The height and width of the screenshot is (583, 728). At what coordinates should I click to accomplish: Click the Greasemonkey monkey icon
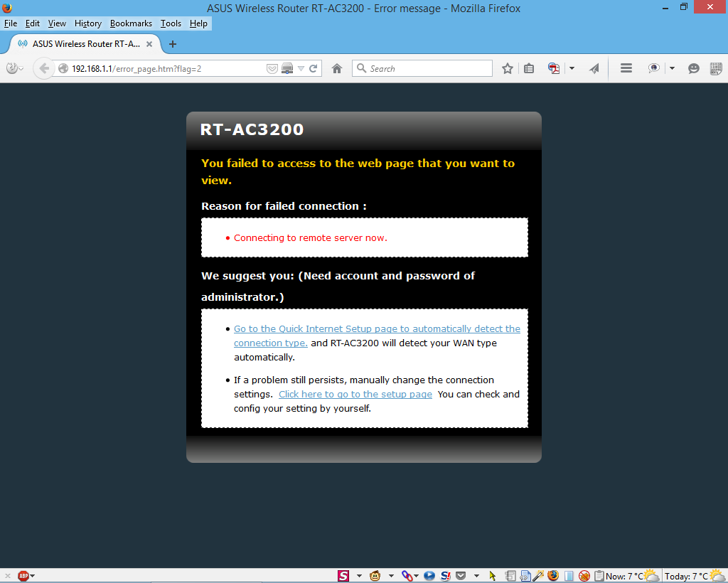(375, 576)
